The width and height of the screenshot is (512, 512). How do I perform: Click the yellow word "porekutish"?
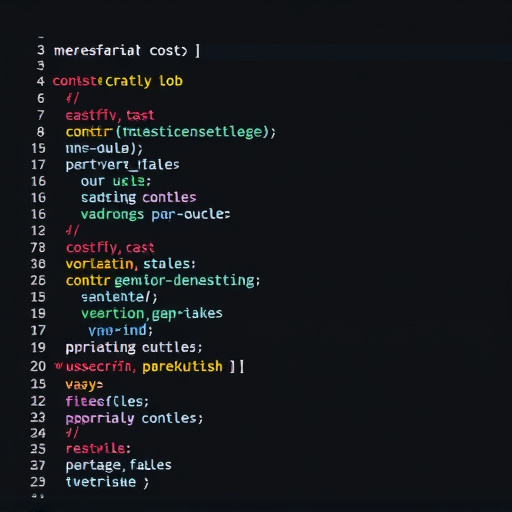coord(182,367)
